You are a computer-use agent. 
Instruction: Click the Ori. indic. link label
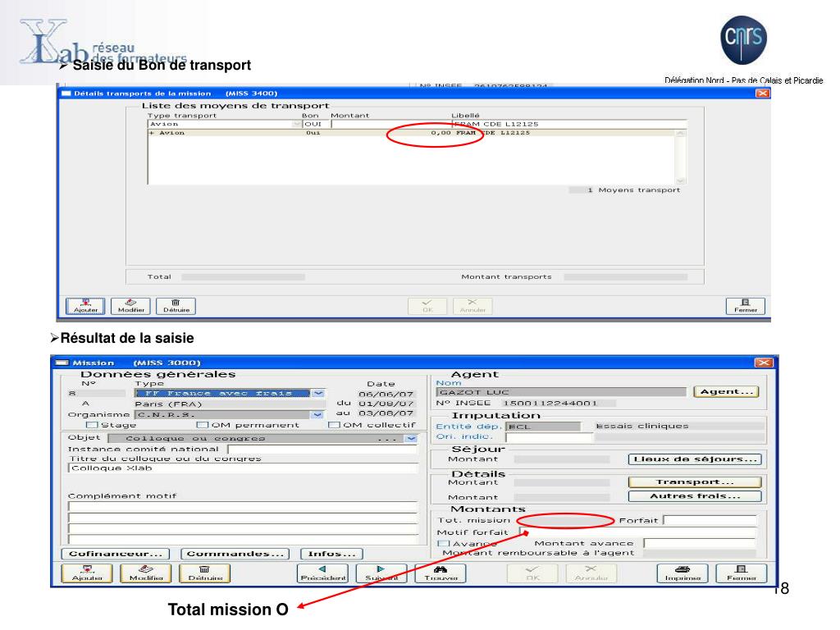[464, 436]
